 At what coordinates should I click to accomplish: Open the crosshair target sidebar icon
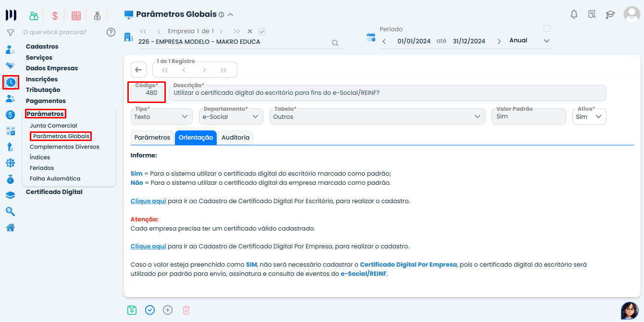click(10, 163)
